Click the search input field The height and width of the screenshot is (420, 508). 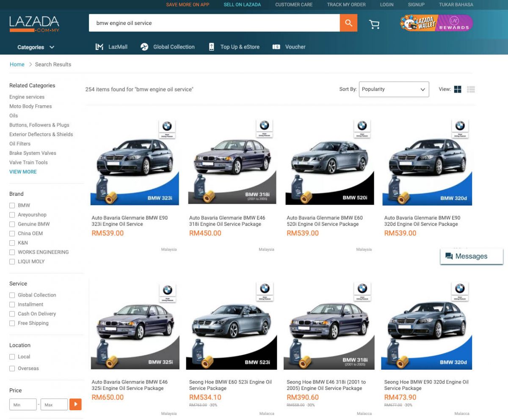pos(214,23)
